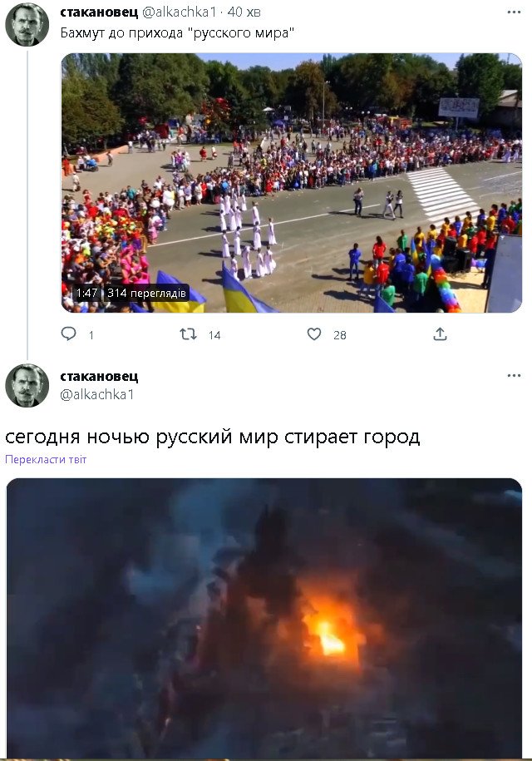Play the night fire video
Viewport: 532px width, 761px height.
click(x=264, y=618)
